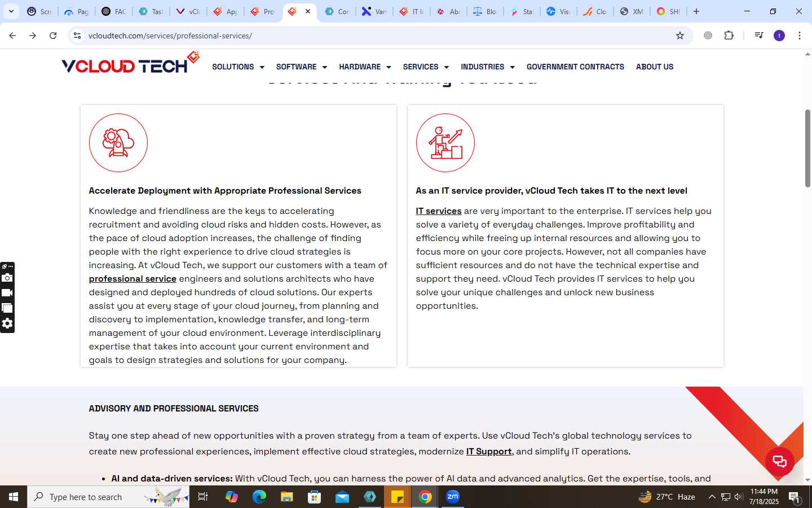Open the tab search dropdown arrow
The height and width of the screenshot is (508, 812).
click(11, 11)
